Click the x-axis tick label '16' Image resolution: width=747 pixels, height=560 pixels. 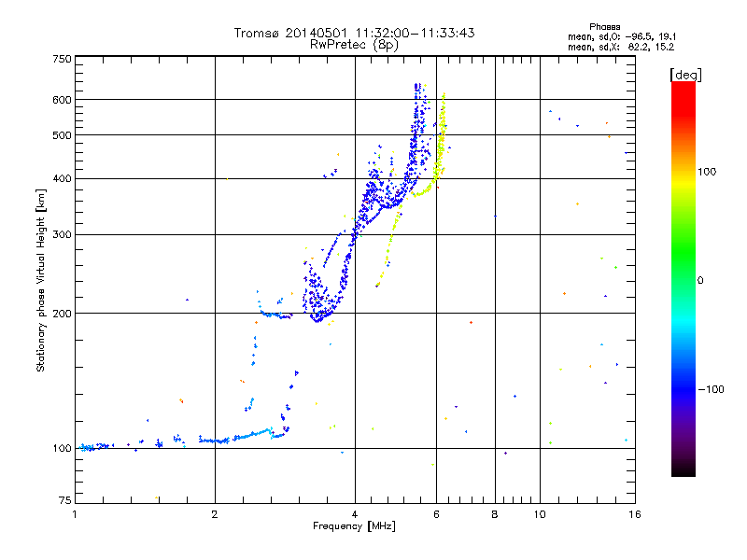point(635,514)
